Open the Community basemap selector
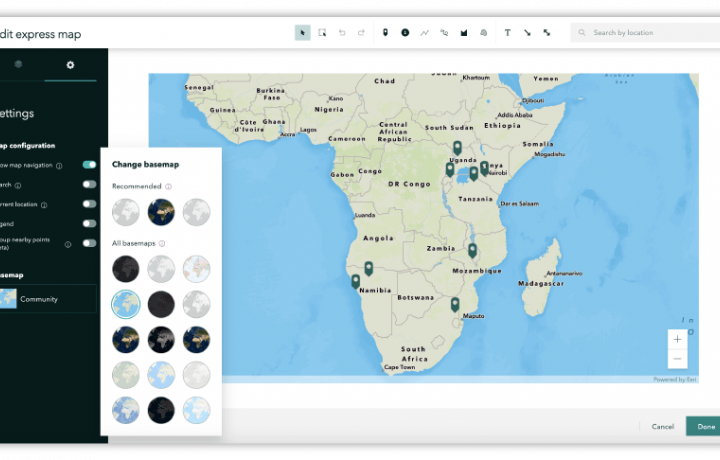 47,299
